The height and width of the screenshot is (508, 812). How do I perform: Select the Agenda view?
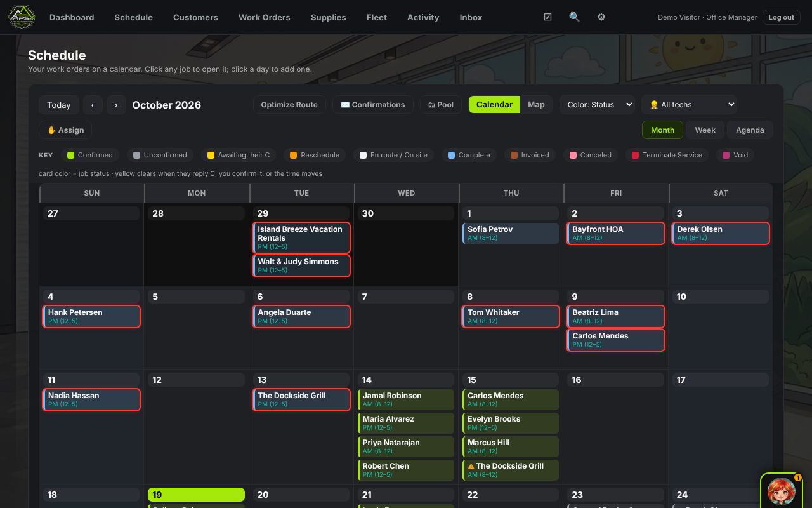[x=750, y=130]
